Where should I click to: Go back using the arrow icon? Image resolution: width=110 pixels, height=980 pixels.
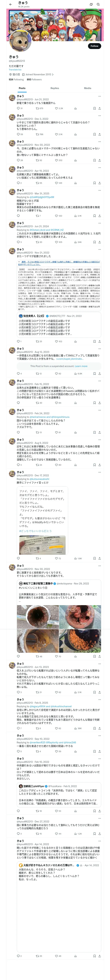[11, 4]
